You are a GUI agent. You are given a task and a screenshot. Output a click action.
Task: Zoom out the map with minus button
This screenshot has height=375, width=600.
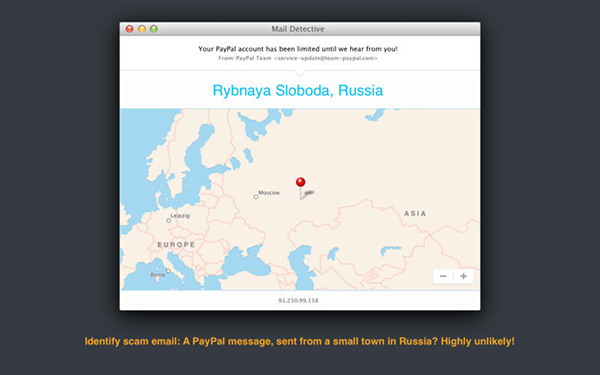(443, 276)
